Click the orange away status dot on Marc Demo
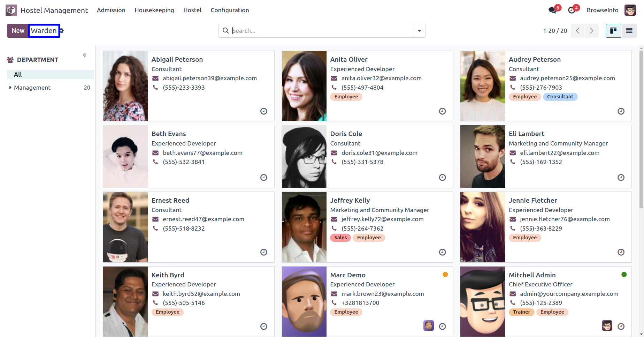 pyautogui.click(x=445, y=275)
